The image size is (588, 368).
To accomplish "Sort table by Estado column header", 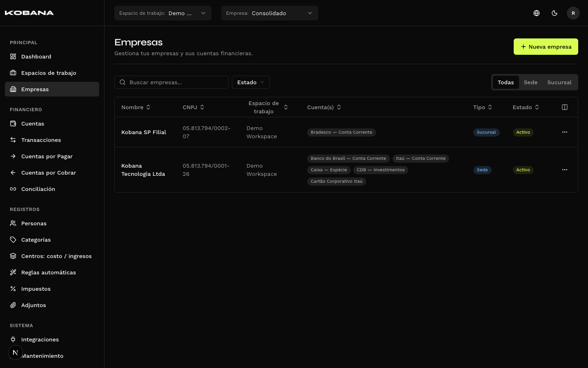I will click(526, 107).
